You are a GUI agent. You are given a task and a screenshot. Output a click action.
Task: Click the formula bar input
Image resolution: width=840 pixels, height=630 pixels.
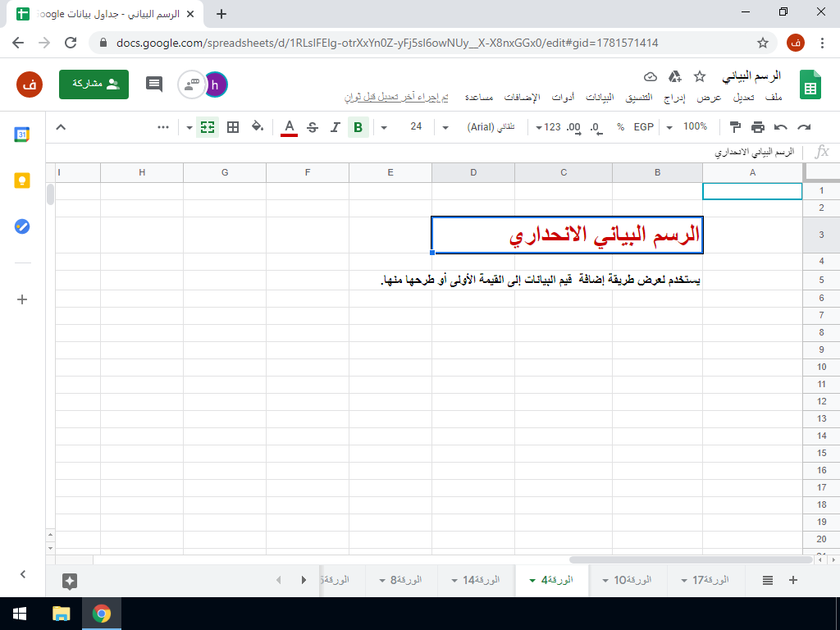pyautogui.click(x=423, y=153)
